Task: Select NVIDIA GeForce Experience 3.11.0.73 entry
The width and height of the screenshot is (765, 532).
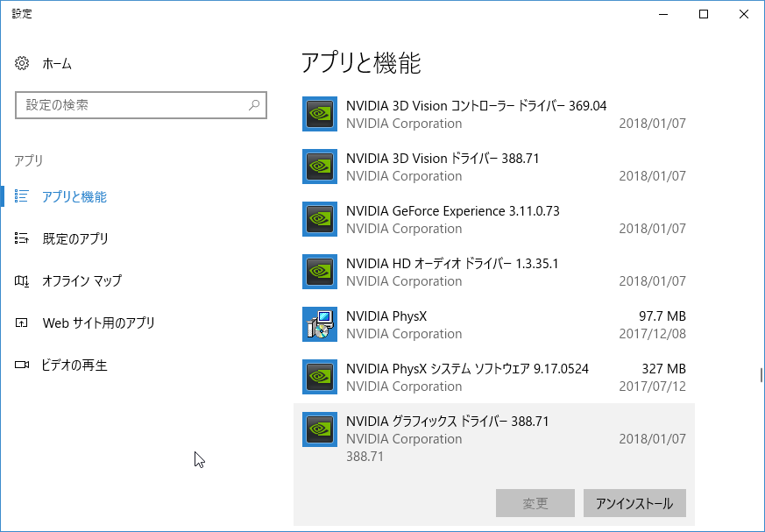Action: pos(493,220)
